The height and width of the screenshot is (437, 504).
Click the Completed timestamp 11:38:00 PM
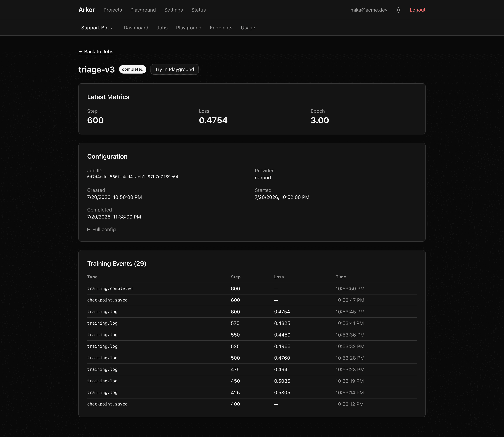click(114, 217)
